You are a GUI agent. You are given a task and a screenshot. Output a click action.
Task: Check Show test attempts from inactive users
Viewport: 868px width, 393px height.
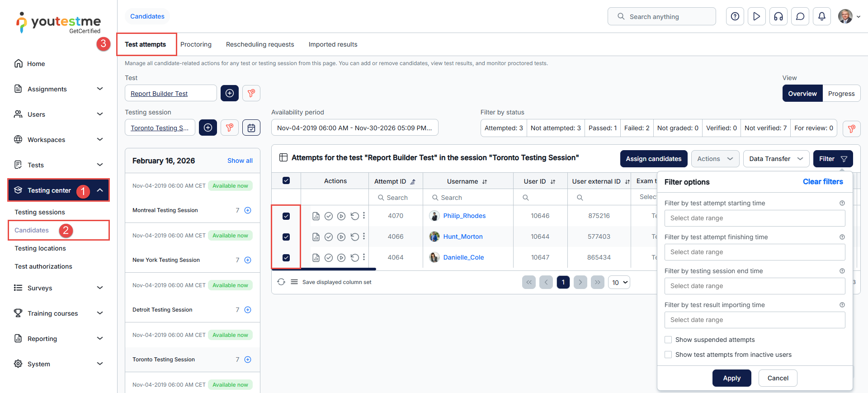click(x=668, y=355)
